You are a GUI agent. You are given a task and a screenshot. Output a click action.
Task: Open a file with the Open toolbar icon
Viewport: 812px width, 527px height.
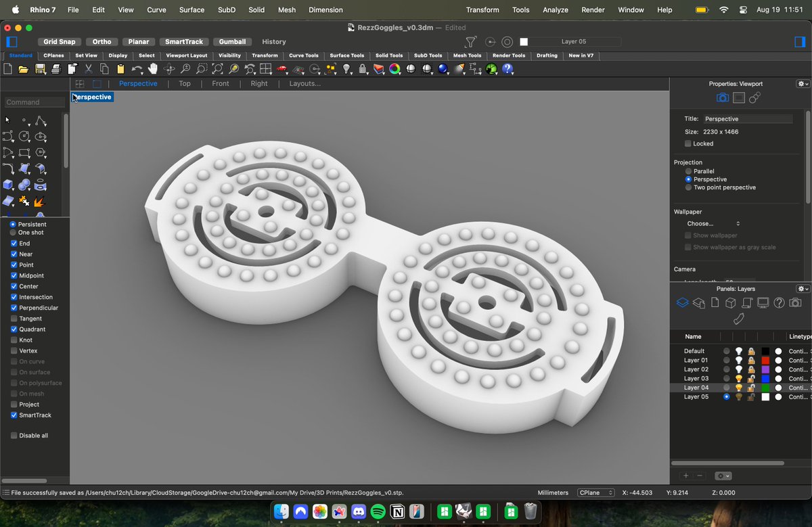[x=22, y=68]
